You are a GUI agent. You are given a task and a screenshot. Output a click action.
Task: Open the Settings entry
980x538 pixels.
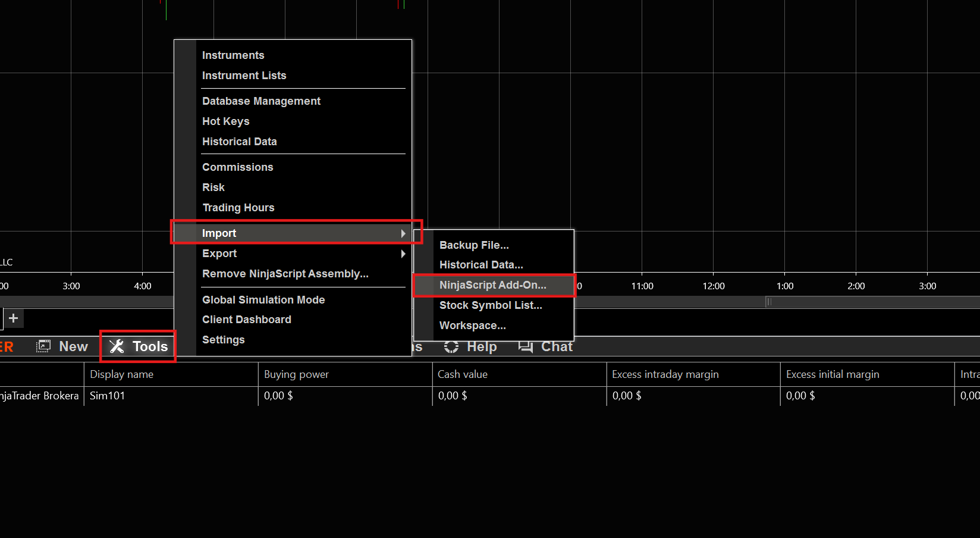(x=223, y=339)
